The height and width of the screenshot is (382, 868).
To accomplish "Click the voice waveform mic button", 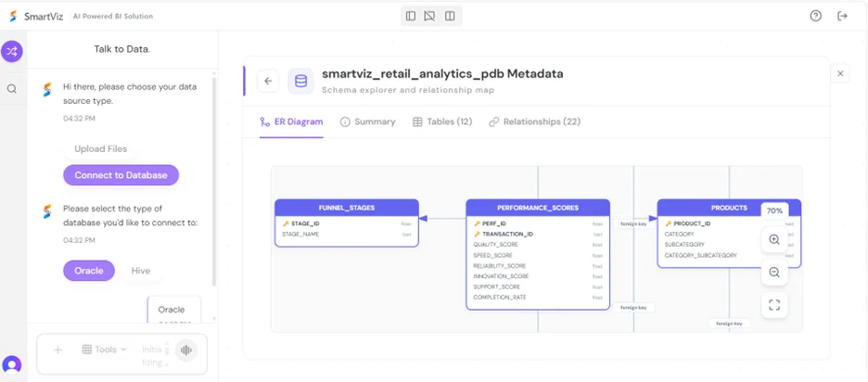I will (186, 350).
